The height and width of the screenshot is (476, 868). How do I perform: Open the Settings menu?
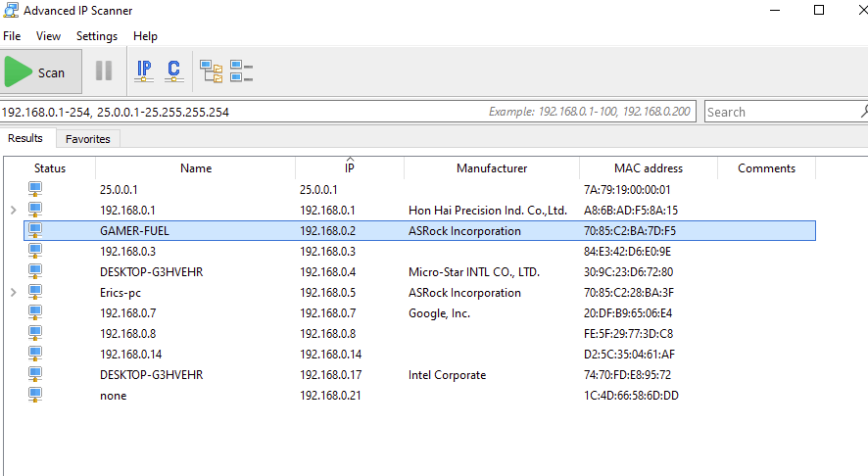(97, 36)
